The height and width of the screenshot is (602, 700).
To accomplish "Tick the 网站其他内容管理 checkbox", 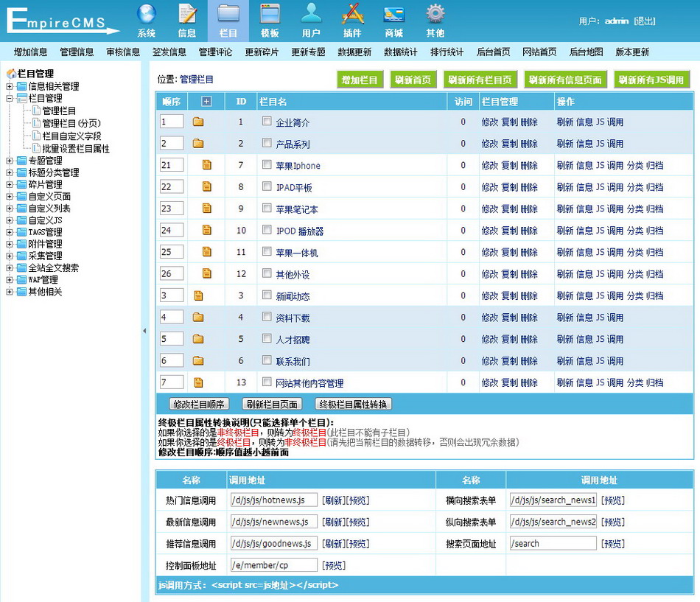I will (x=267, y=382).
